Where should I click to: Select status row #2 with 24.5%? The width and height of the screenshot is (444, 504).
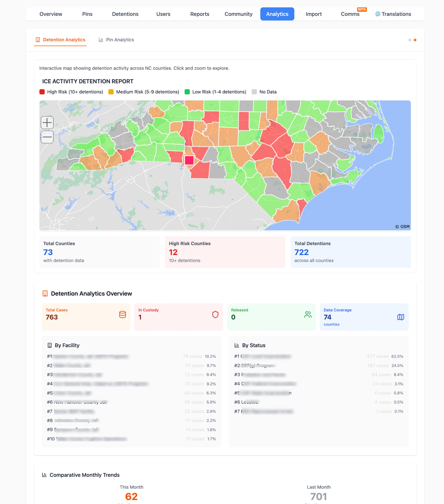click(x=319, y=366)
